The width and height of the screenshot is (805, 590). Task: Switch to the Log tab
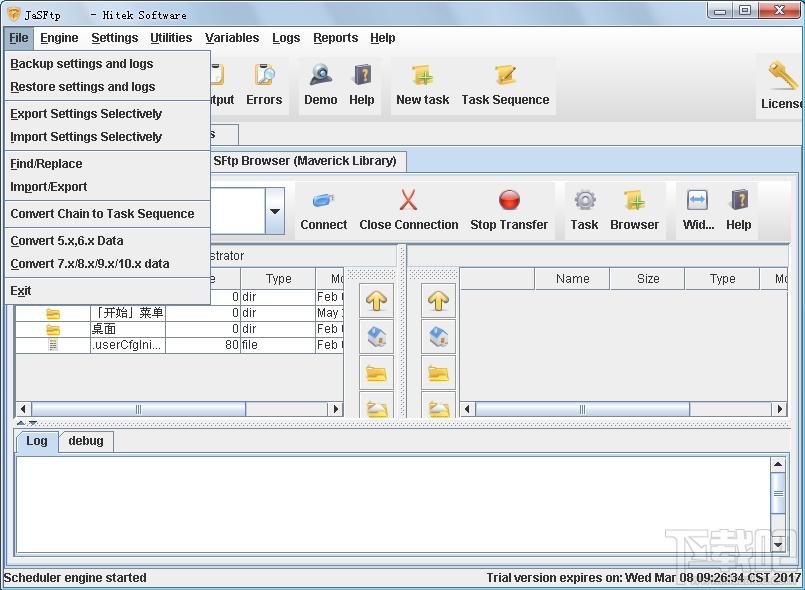tap(36, 441)
